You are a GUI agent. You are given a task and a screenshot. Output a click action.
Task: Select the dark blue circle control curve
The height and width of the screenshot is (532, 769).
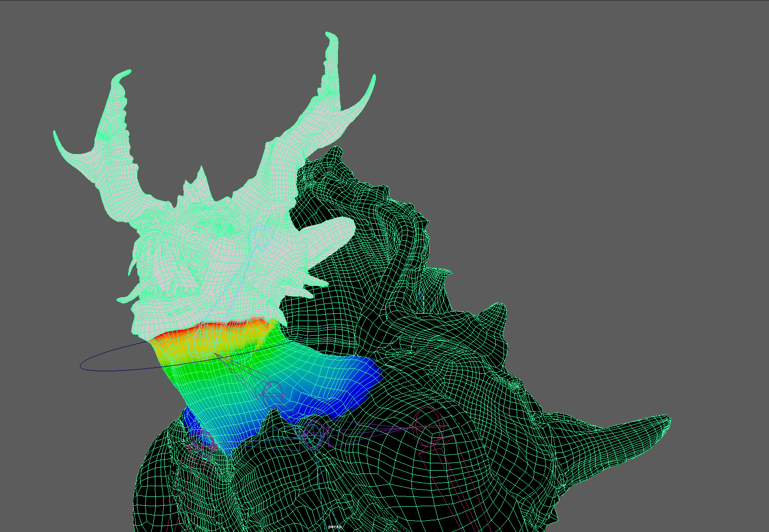click(x=97, y=367)
